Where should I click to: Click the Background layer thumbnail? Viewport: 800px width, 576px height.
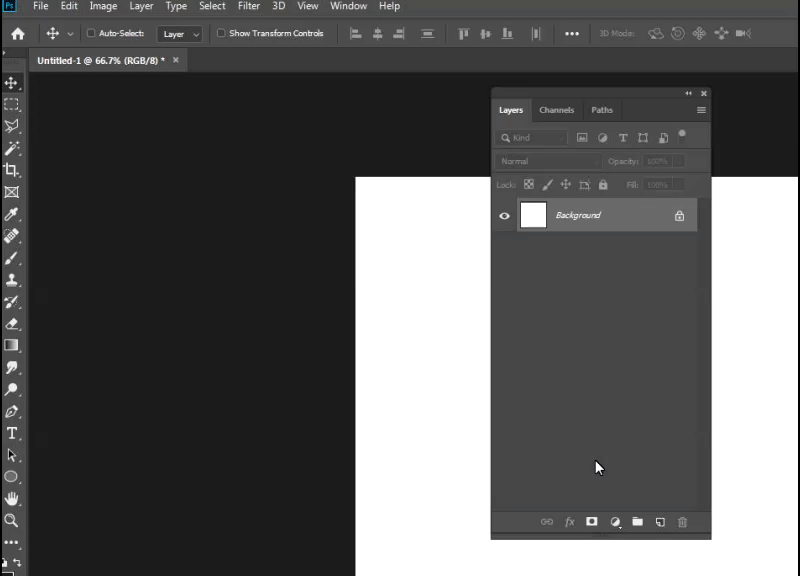pyautogui.click(x=534, y=215)
